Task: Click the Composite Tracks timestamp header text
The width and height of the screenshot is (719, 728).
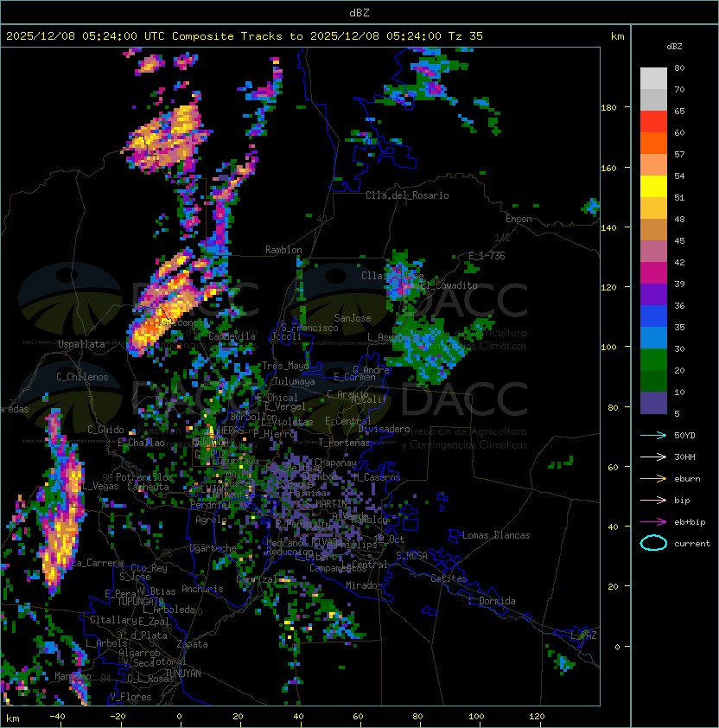Action: tap(245, 36)
